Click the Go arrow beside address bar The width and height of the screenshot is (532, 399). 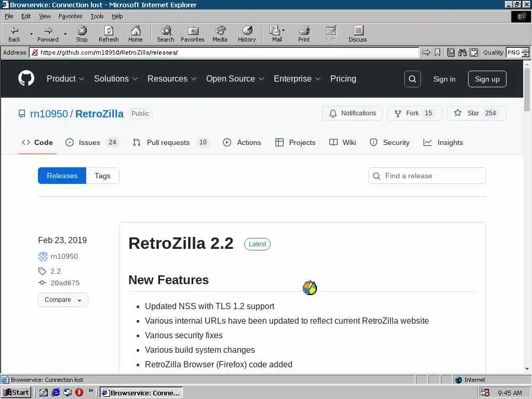426,52
